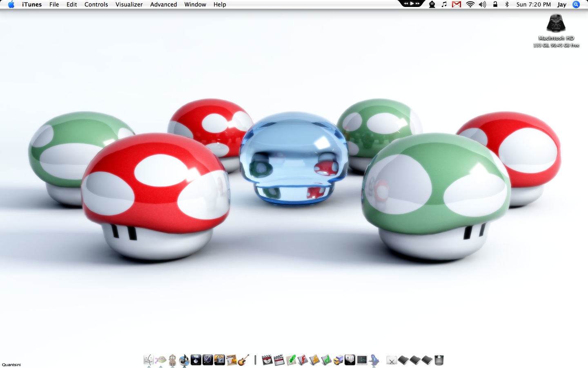
Task: Open the Apple menu
Action: point(11,4)
